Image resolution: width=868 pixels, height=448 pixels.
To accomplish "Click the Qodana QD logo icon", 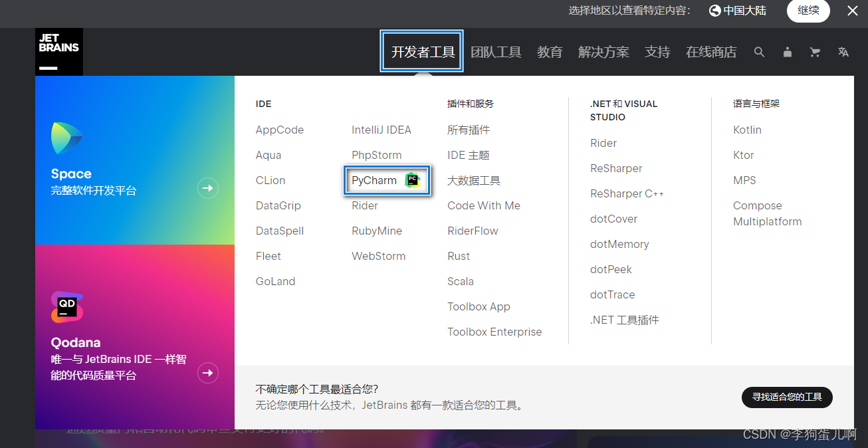I will pyautogui.click(x=67, y=307).
